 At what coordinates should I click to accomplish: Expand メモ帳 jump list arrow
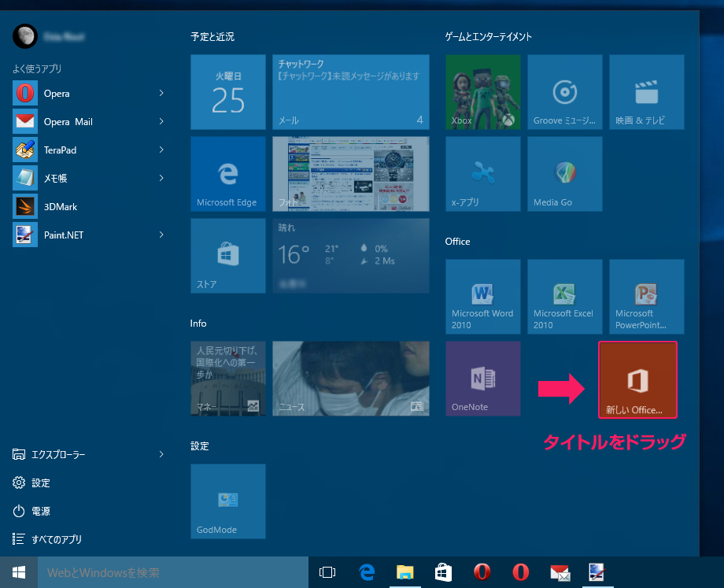pyautogui.click(x=161, y=178)
